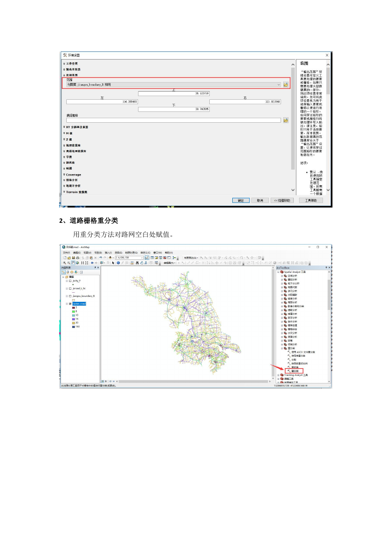The width and height of the screenshot is (392, 554).
Task: Select the highlighted raster_road layer name
Action: tap(79, 304)
